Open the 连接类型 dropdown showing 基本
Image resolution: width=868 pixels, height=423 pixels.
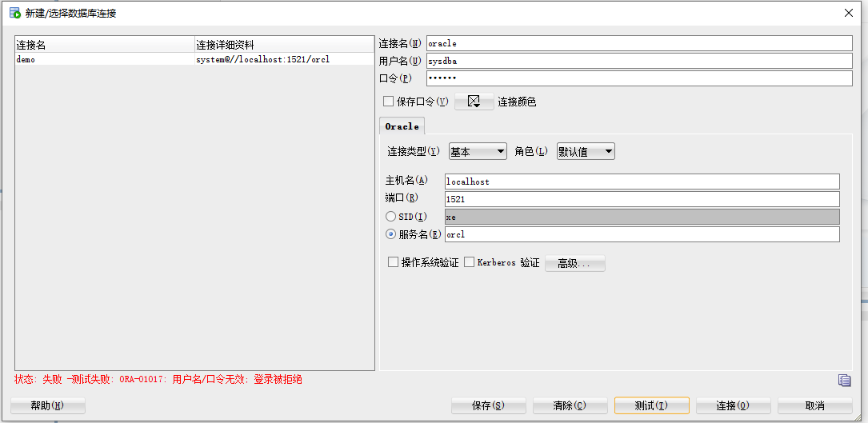pyautogui.click(x=478, y=151)
